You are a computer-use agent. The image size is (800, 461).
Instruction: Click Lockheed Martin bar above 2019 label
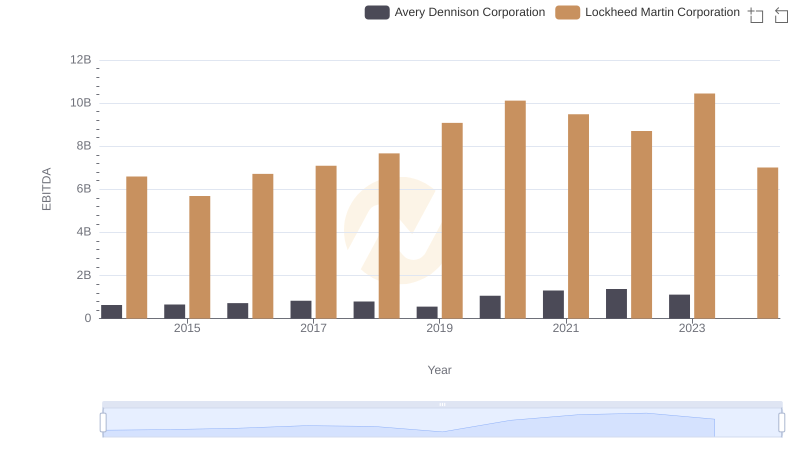452,220
